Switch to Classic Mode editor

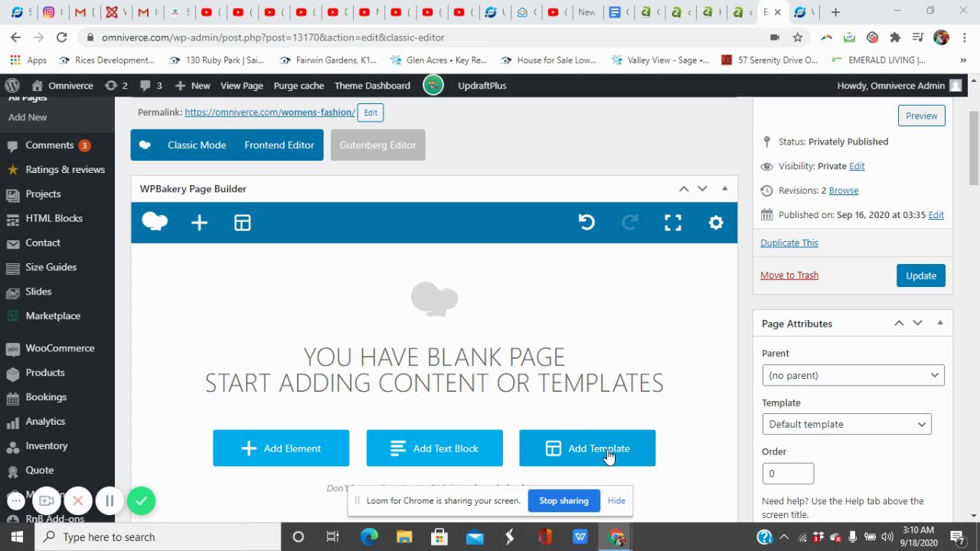coord(197,145)
